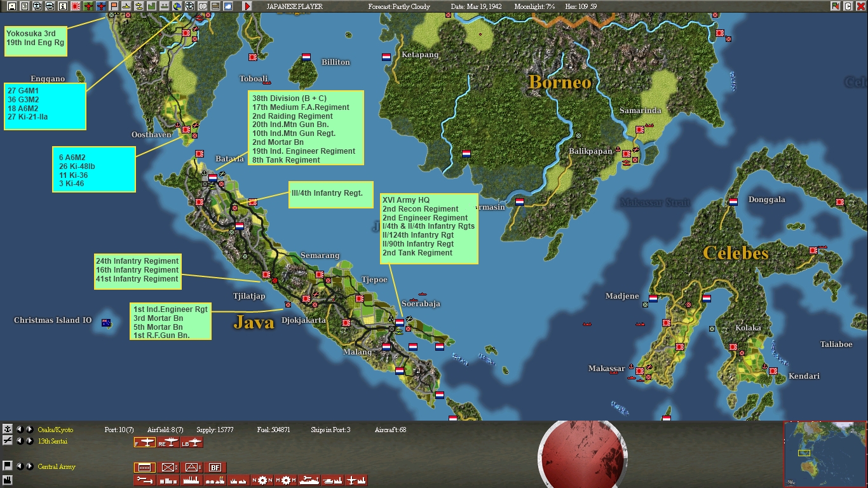Click the OP toolbar button
The image size is (868, 488).
203,6
